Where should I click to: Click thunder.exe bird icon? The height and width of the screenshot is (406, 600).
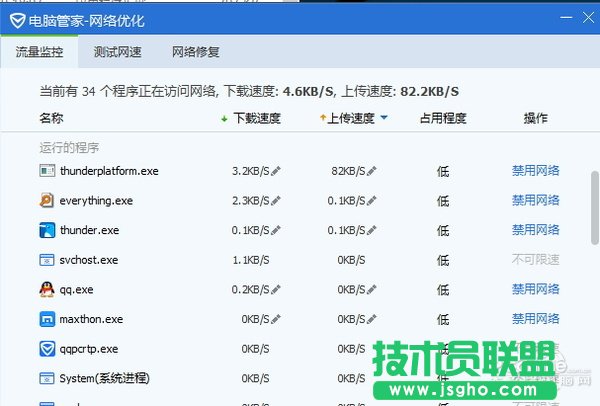[47, 230]
